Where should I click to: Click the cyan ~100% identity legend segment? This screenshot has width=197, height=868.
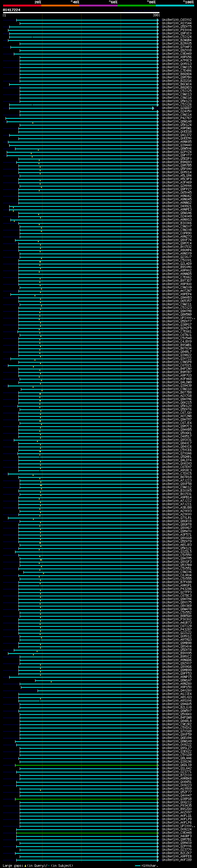[175, 6]
